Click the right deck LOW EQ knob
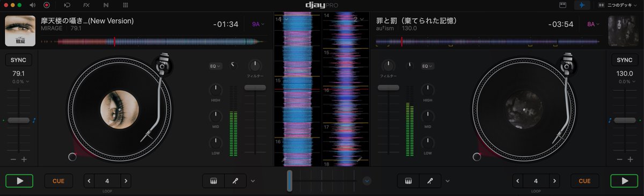The image size is (644, 196). 428,143
